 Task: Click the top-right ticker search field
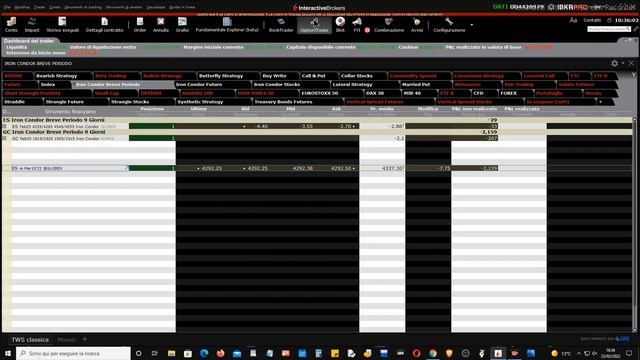coord(609,29)
